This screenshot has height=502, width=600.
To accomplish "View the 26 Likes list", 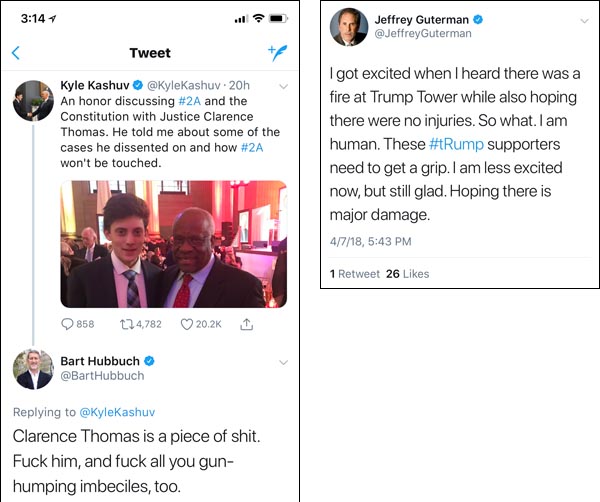I will (407, 273).
